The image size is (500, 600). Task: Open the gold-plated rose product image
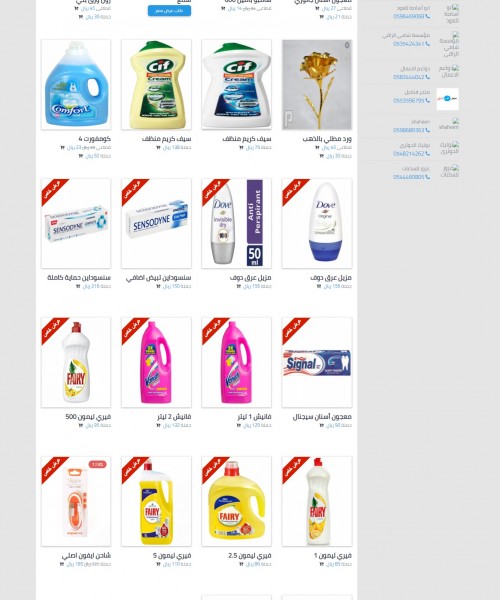tap(317, 85)
